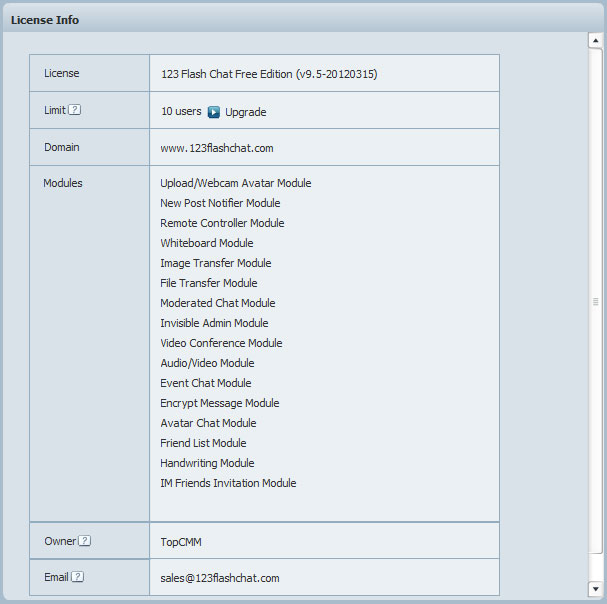Click the scrollbar up arrow

pyautogui.click(x=595, y=40)
